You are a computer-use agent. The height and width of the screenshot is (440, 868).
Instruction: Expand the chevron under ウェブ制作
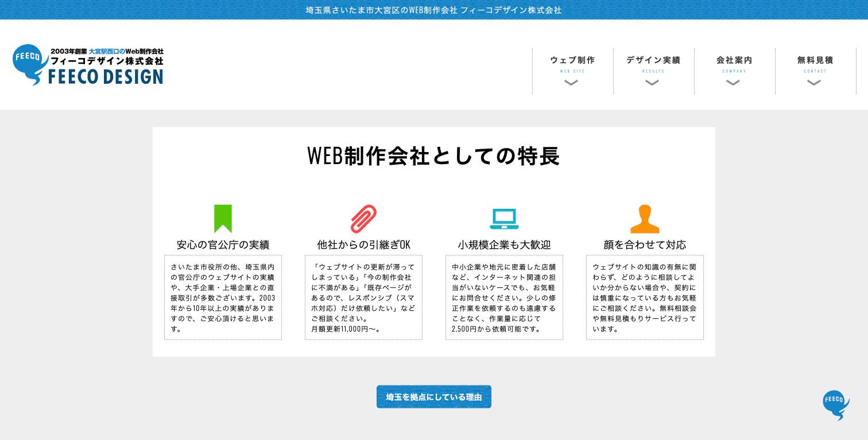tap(571, 83)
